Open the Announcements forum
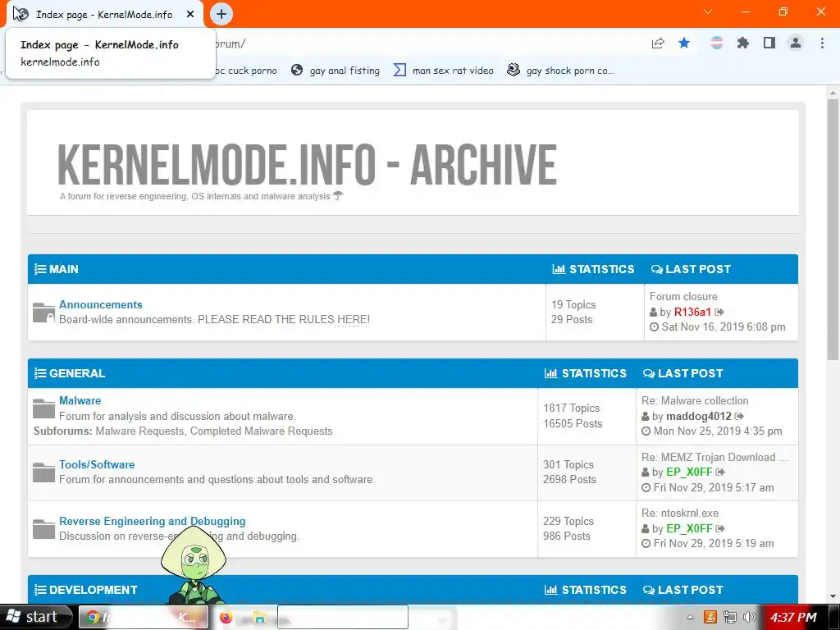 pos(101,304)
